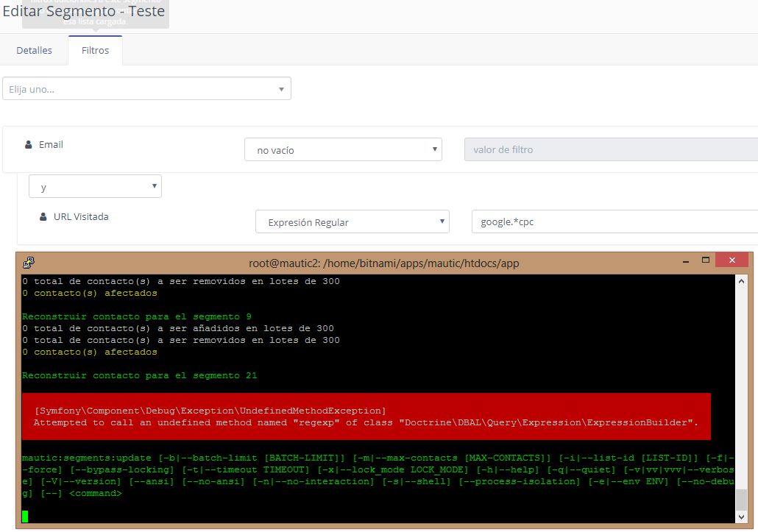Switch to the Detalles tab
This screenshot has height=532, width=758.
[34, 50]
